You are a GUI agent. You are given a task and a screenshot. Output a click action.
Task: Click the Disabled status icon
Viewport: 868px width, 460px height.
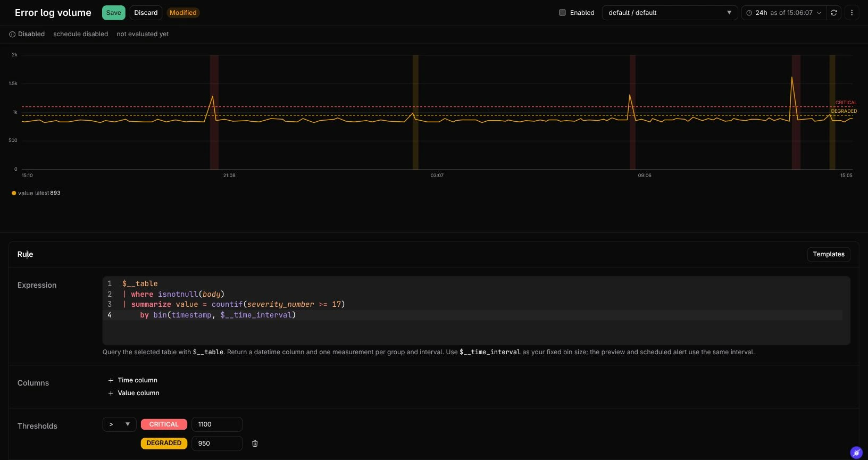point(12,34)
